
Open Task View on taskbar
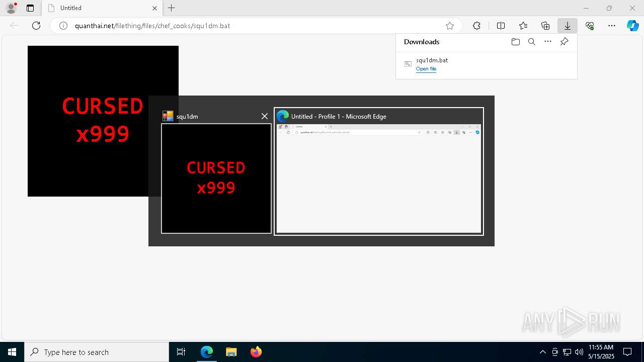(181, 352)
